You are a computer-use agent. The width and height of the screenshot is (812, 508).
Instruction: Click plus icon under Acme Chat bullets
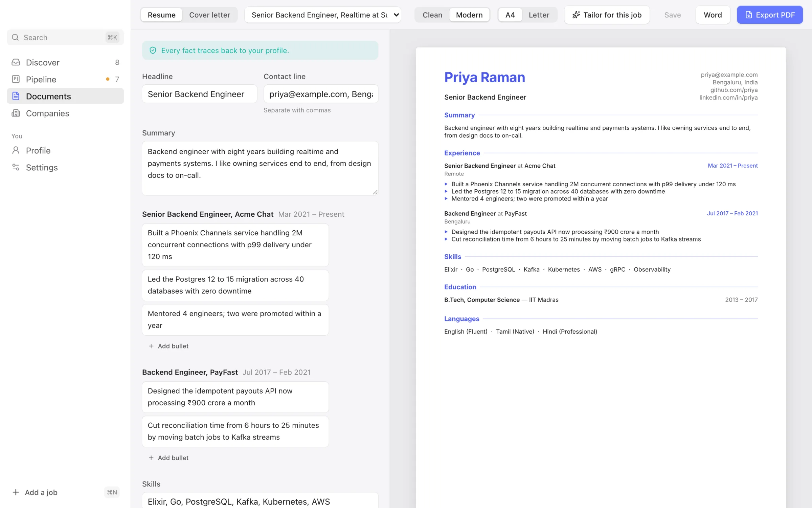(x=151, y=346)
